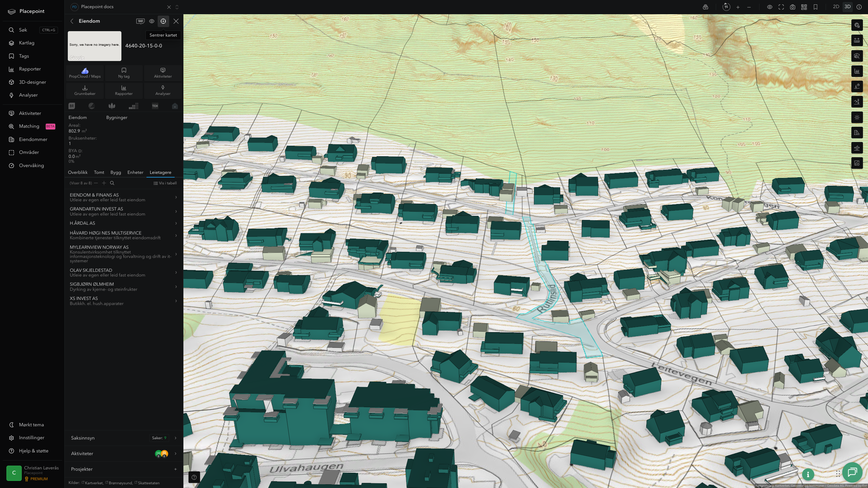Click the Søk search field
The image size is (868, 488).
pos(32,30)
